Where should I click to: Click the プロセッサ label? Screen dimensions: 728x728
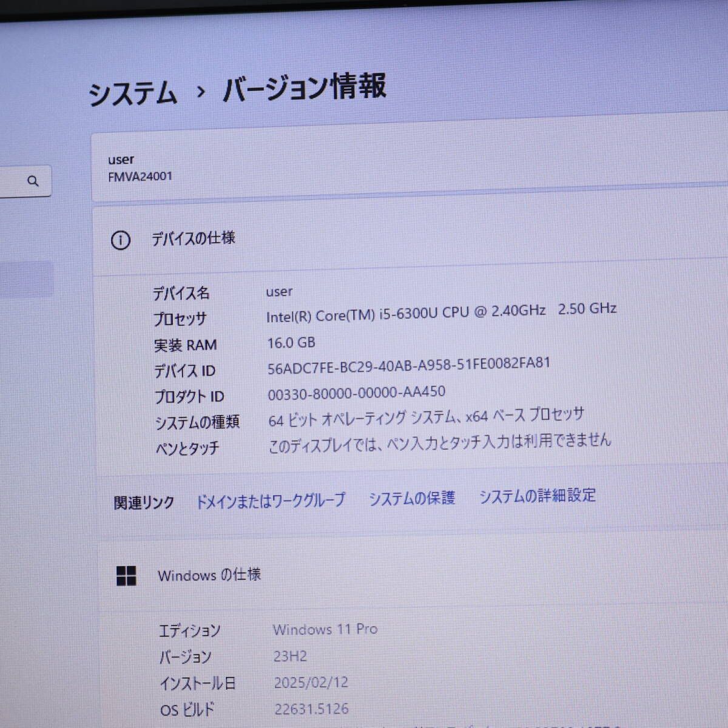tap(180, 319)
